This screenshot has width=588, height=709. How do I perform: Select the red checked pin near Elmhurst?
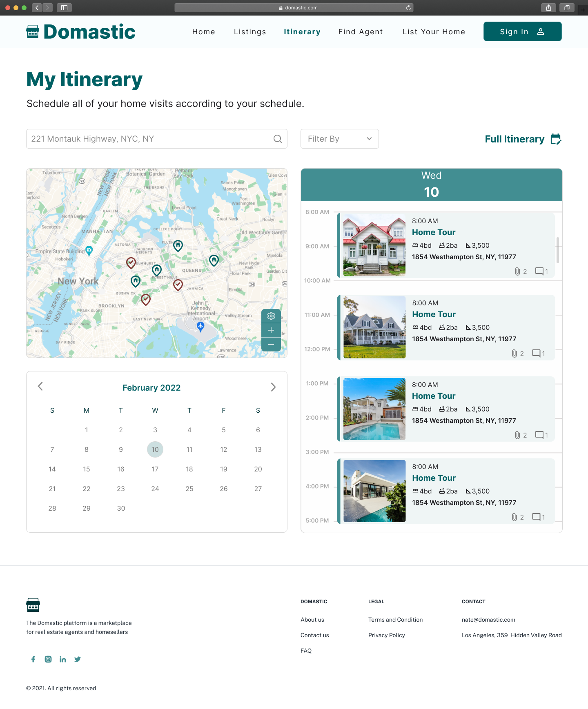pos(131,263)
